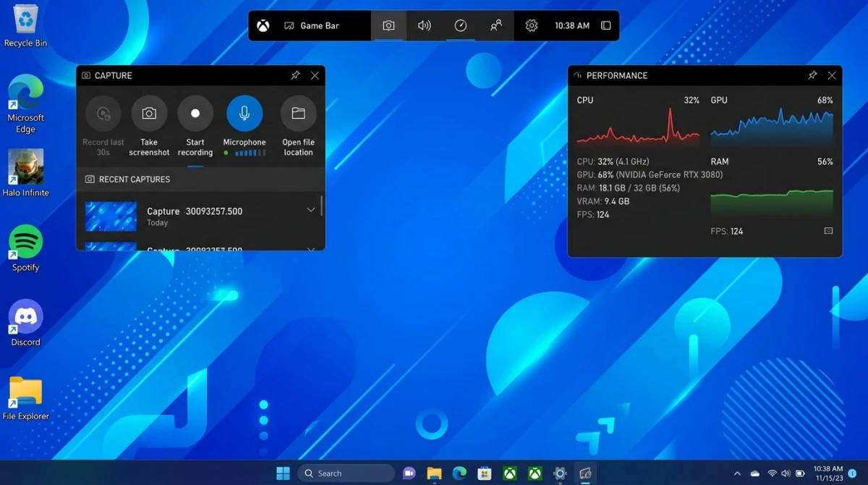Open Microsoft Store from the taskbar
868x485 pixels.
[x=485, y=473]
